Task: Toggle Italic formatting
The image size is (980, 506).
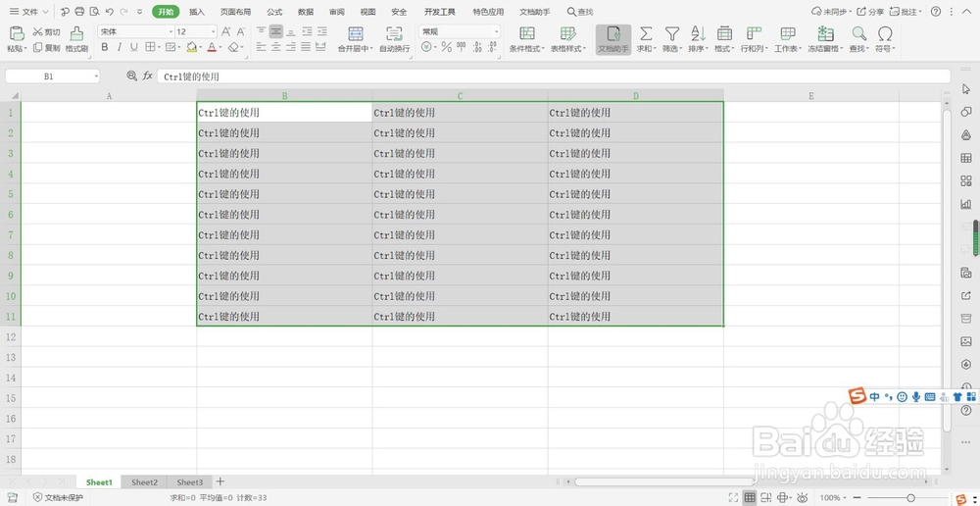Action: 119,47
